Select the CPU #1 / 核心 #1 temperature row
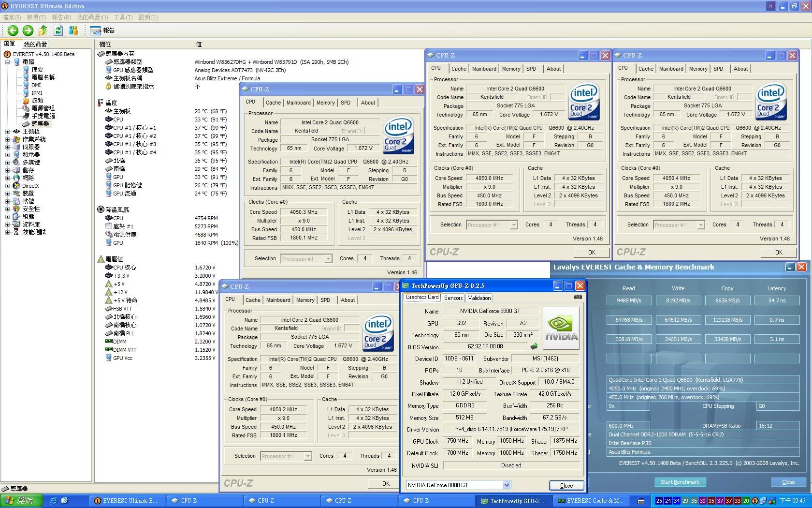The image size is (812, 508). (x=166, y=128)
